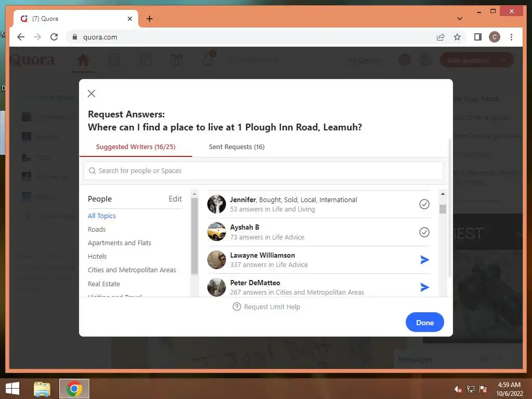Send request to Lawayne Williamson via arrow icon
The width and height of the screenshot is (532, 399).
tap(424, 260)
